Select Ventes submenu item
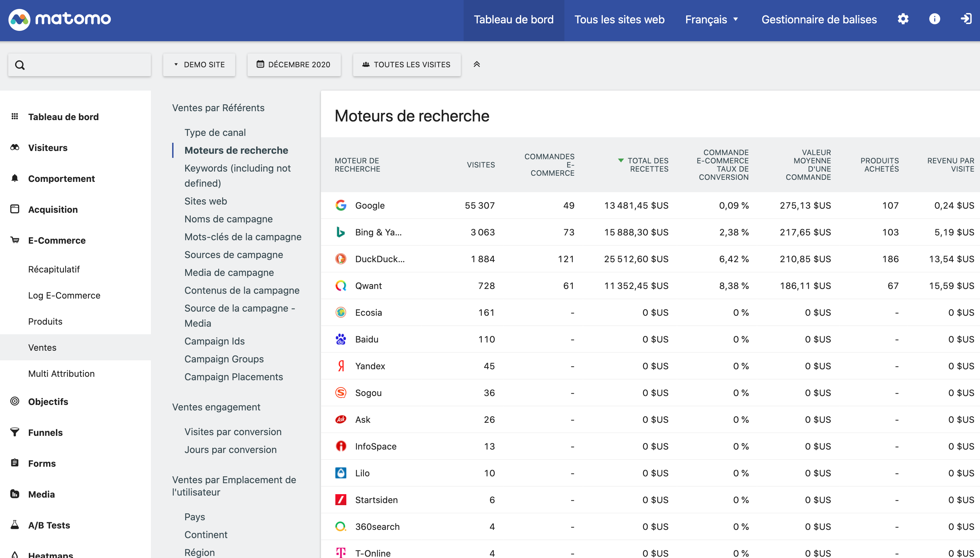 [x=42, y=348]
